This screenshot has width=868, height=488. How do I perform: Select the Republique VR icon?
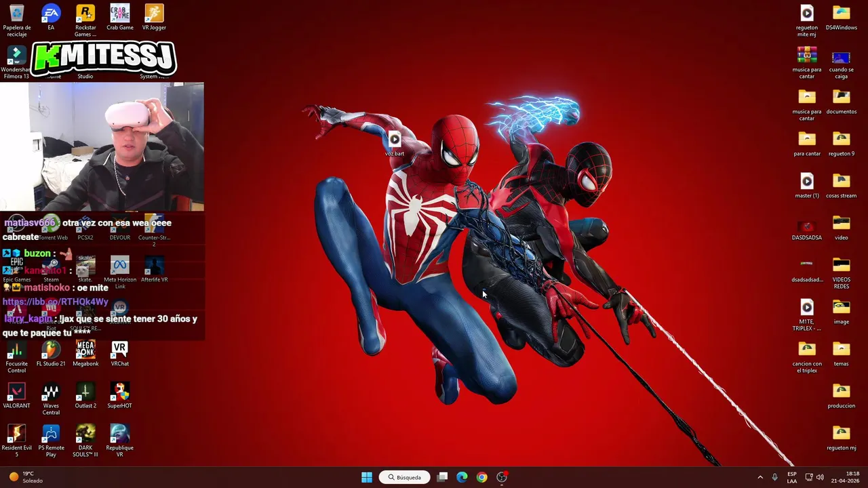(119, 441)
